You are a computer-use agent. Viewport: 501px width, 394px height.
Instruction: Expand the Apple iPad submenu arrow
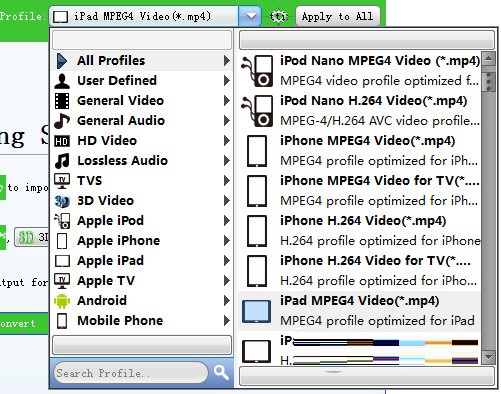[x=227, y=261]
